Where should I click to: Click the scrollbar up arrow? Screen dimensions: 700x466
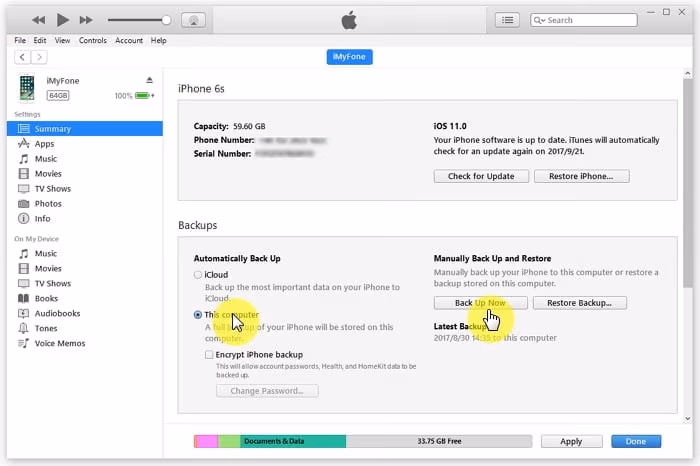point(688,73)
